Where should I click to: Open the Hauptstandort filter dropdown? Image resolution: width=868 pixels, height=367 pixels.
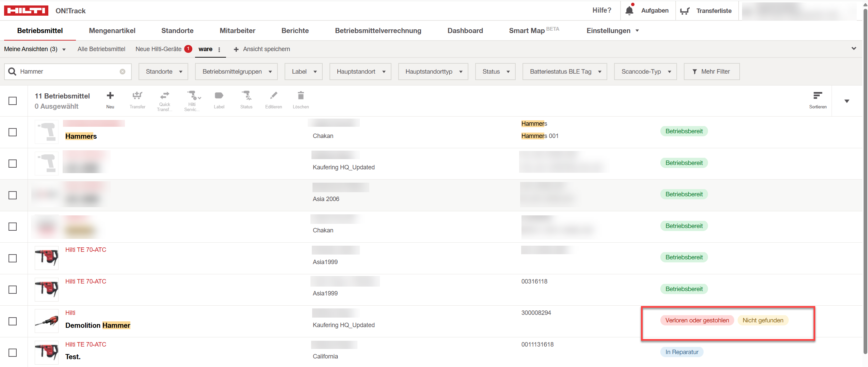360,72
